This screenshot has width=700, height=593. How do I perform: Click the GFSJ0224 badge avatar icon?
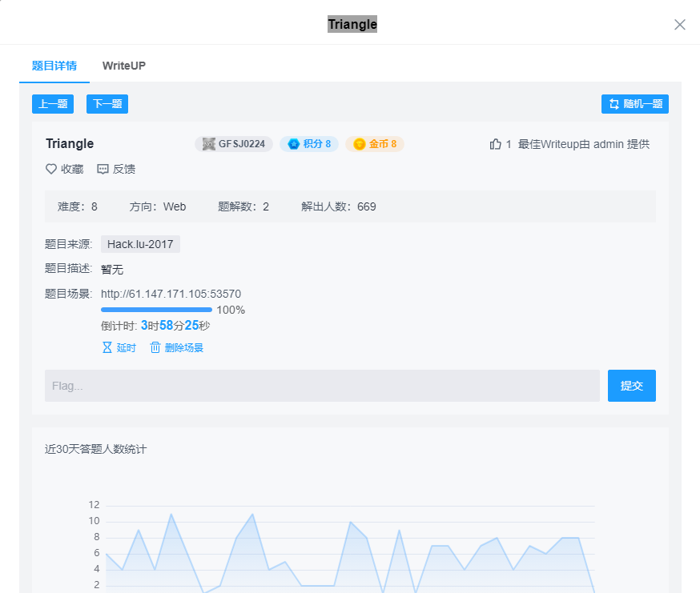tap(208, 144)
